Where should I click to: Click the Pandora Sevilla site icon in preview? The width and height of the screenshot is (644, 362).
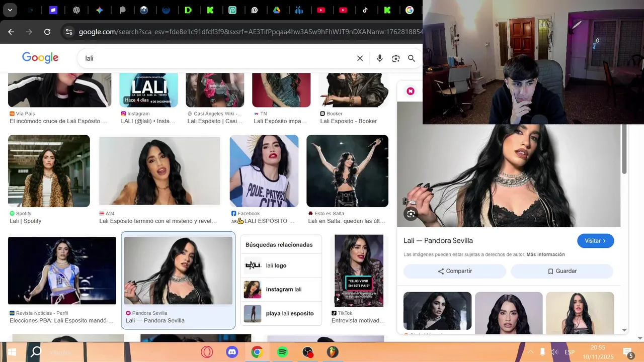pos(411,91)
